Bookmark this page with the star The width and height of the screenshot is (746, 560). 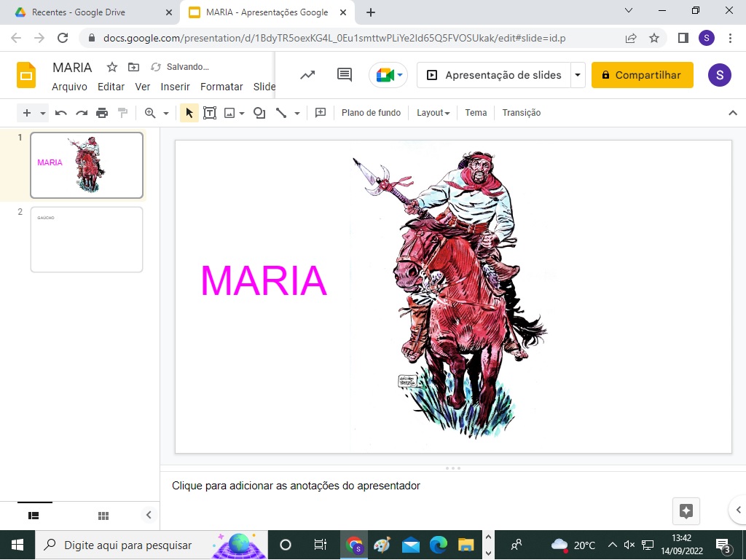[654, 38]
